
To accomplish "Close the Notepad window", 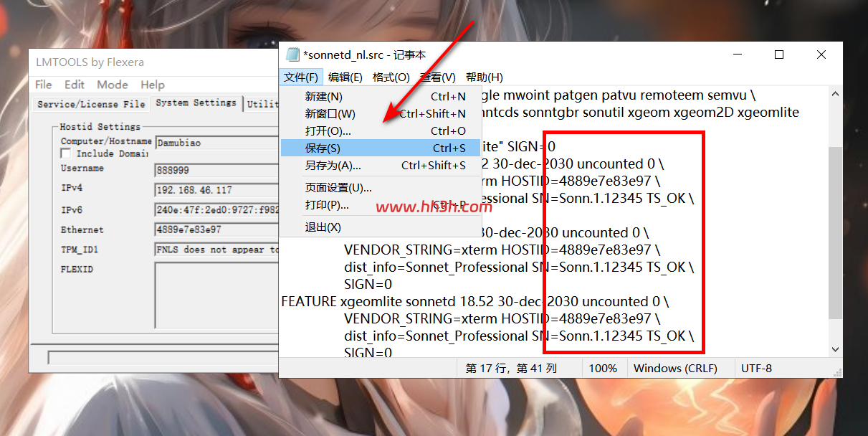I will (x=821, y=54).
